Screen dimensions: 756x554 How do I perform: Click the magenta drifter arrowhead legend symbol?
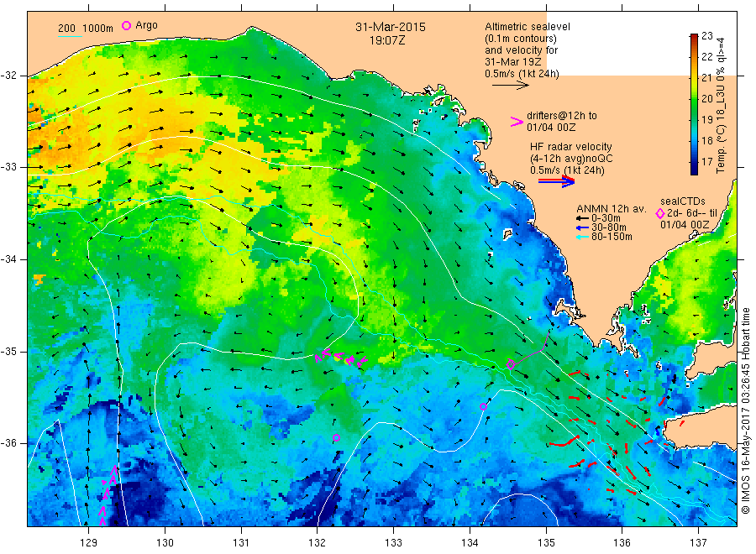[x=517, y=122]
